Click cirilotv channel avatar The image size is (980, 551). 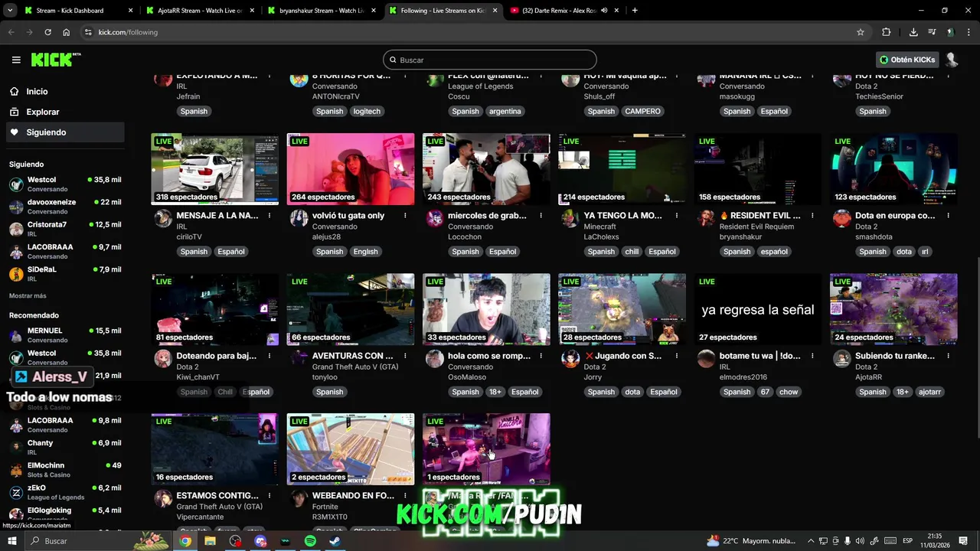point(163,219)
